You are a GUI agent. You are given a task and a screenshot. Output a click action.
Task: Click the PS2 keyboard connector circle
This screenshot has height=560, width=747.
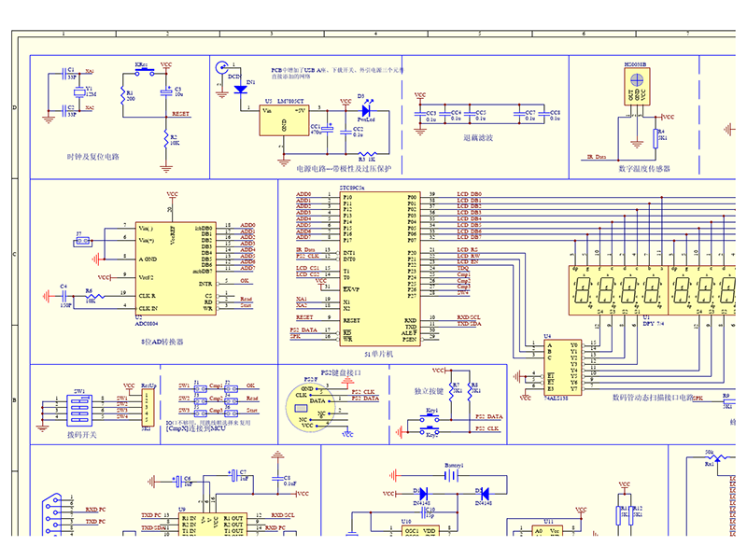(x=310, y=407)
